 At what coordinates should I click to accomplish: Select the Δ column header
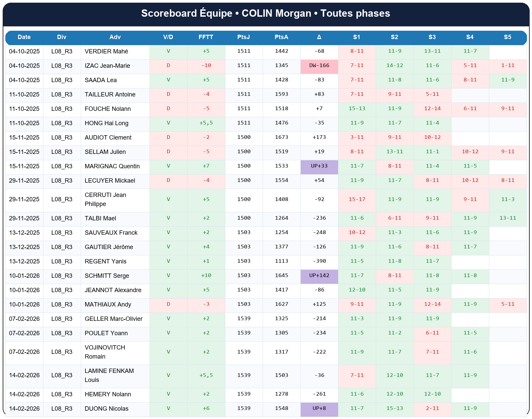pos(319,37)
